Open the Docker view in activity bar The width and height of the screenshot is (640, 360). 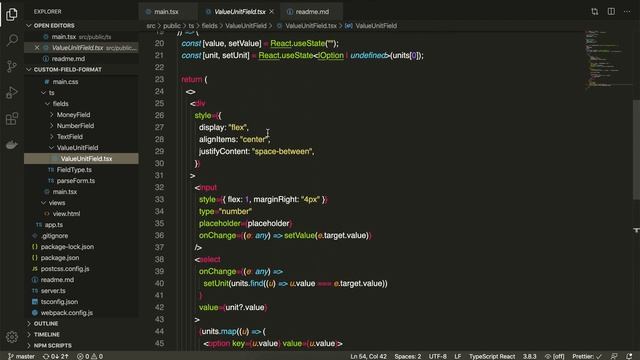pos(12,144)
